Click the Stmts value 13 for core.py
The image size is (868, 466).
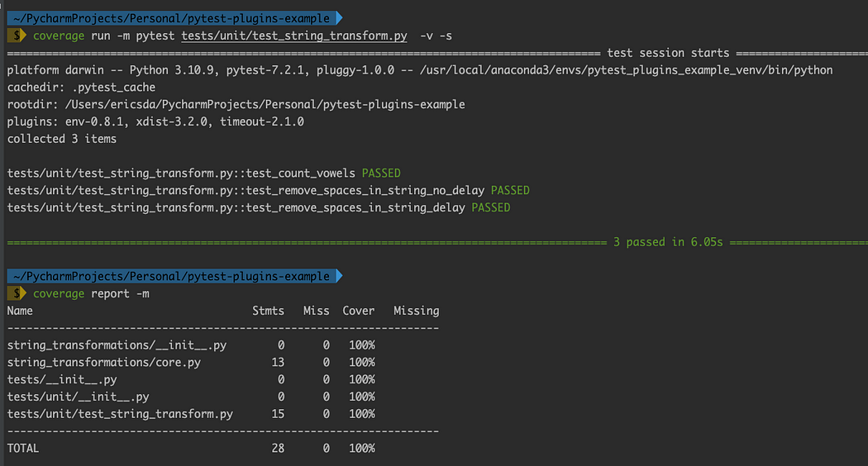coord(278,363)
